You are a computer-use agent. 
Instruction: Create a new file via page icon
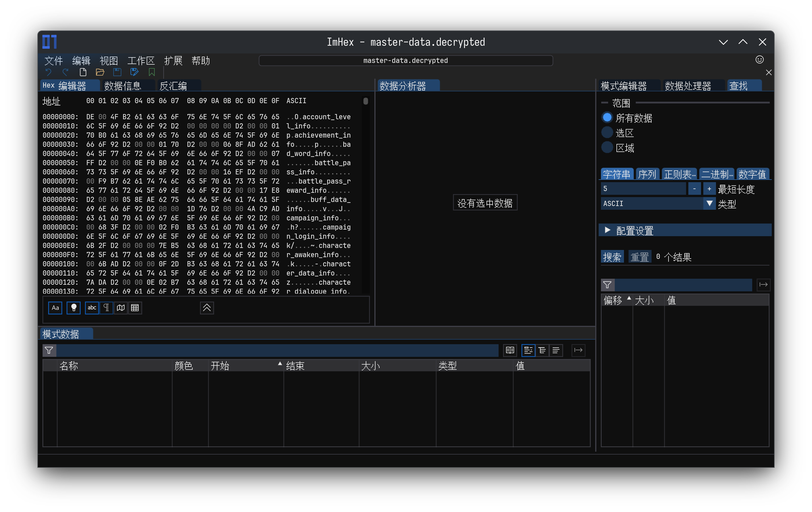[83, 72]
